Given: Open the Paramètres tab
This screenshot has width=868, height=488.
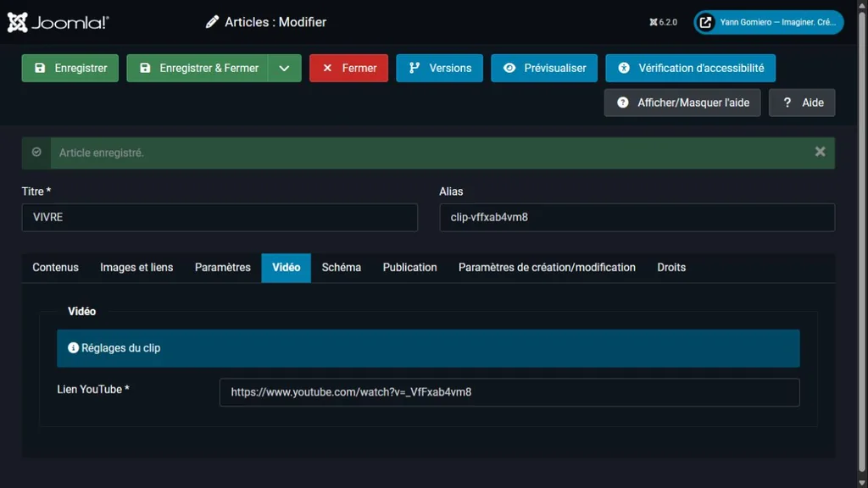Looking at the screenshot, I should pyautogui.click(x=223, y=268).
